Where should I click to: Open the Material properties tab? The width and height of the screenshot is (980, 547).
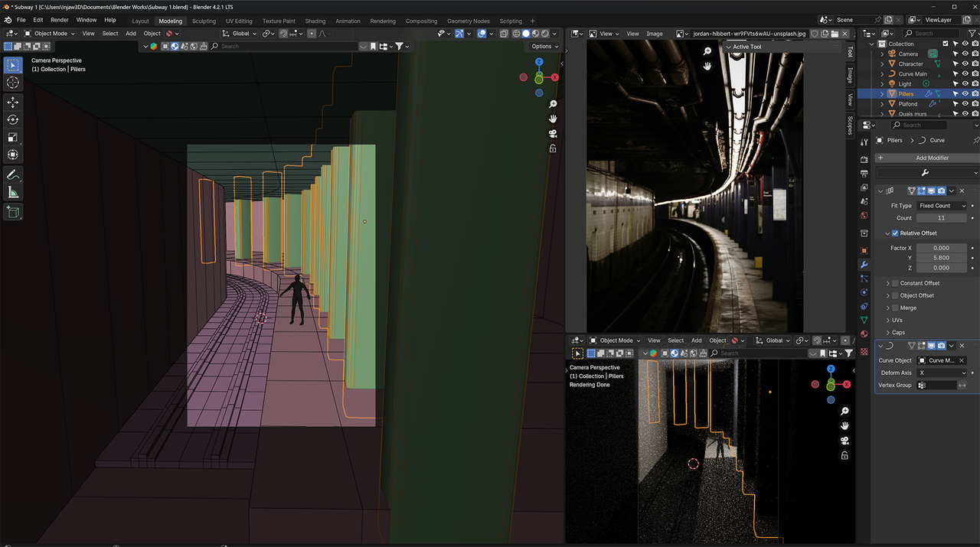coord(864,334)
